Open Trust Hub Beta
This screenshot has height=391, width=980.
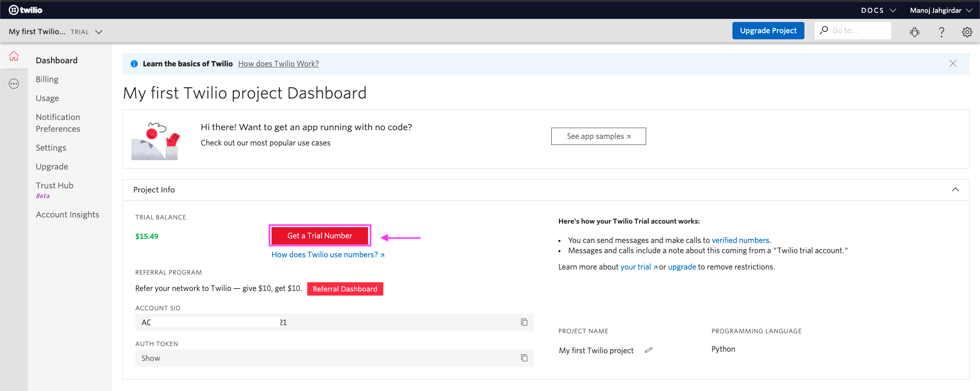(55, 190)
